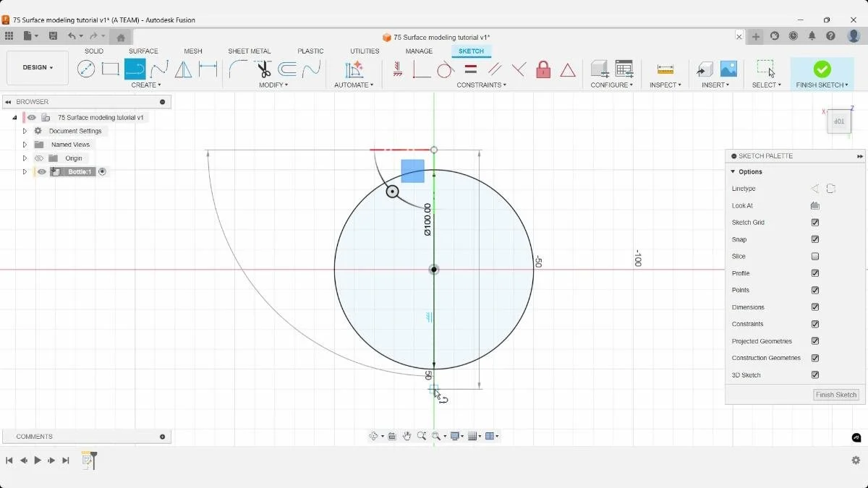
Task: Click the Save icon
Action: click(53, 36)
